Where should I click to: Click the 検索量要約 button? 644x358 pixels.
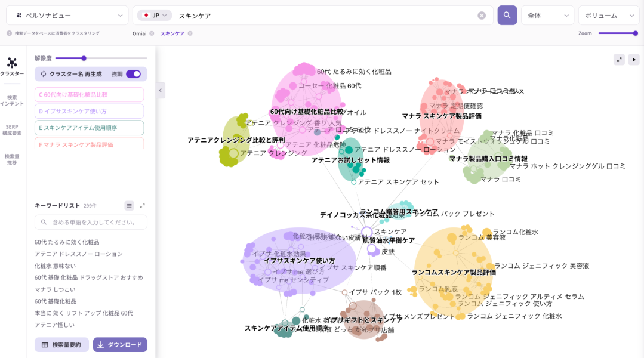point(61,345)
